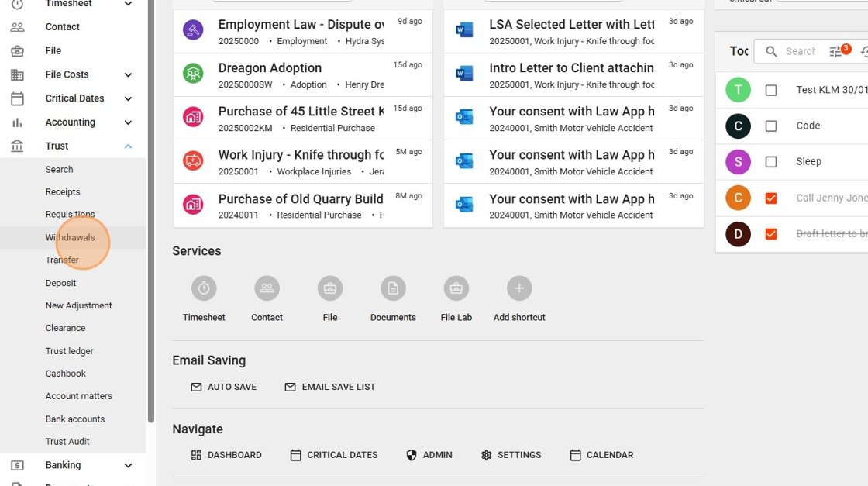868x486 pixels.
Task: Navigate to CRITICAL DATES
Action: (x=334, y=455)
